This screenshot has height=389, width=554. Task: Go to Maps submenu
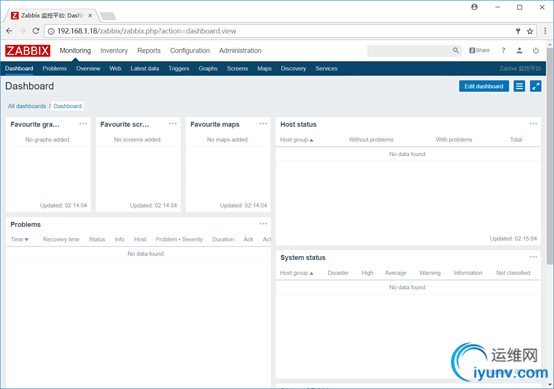click(x=264, y=69)
